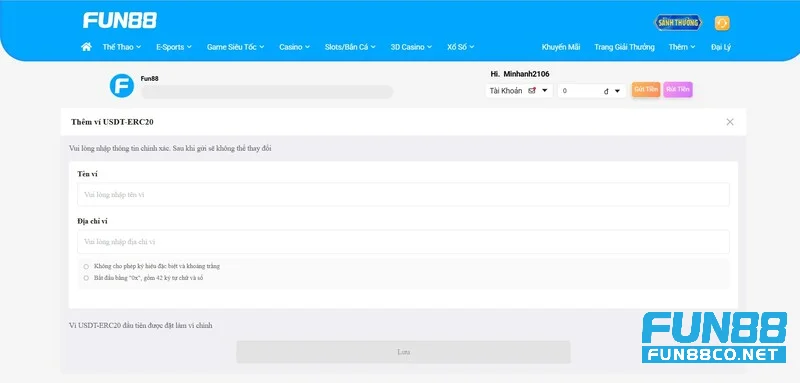Screen dimensions: 800x383
Task: Go to the home icon in navbar
Action: [x=86, y=47]
